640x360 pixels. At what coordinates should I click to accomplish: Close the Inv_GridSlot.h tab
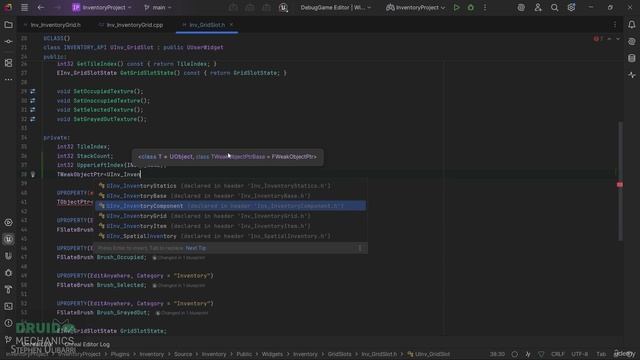(231, 25)
